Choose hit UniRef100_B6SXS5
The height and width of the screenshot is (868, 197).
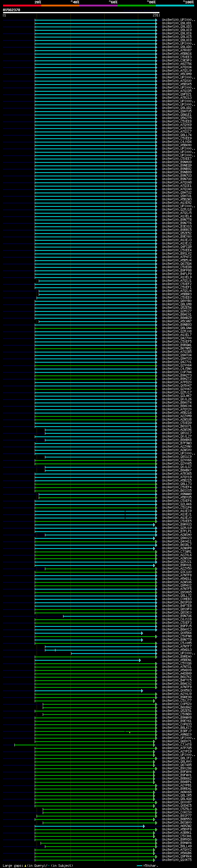177,491
